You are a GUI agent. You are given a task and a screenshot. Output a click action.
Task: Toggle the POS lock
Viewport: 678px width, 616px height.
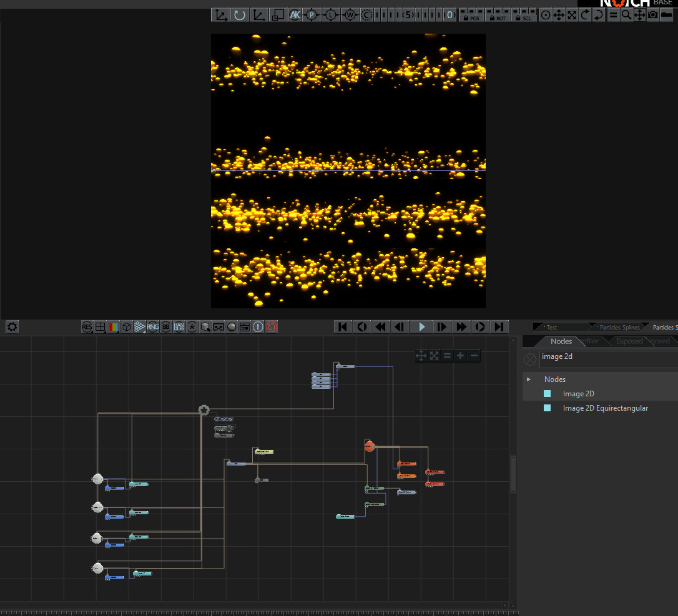click(x=471, y=15)
